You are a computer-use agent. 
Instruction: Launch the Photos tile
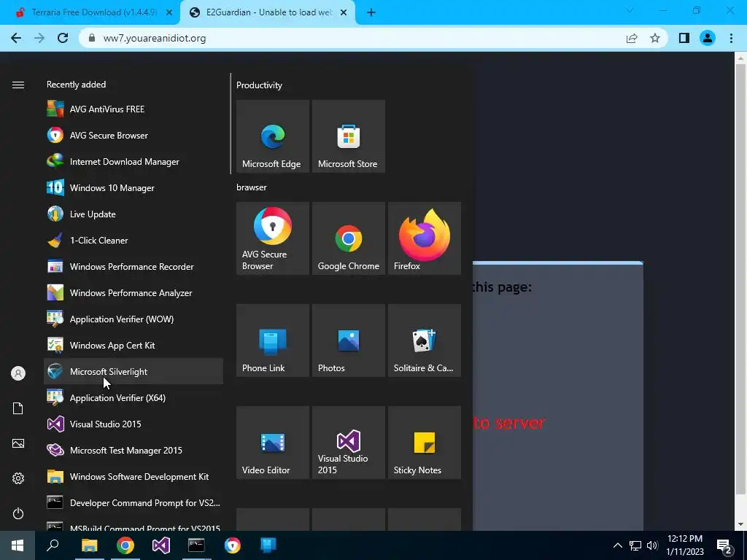click(348, 341)
